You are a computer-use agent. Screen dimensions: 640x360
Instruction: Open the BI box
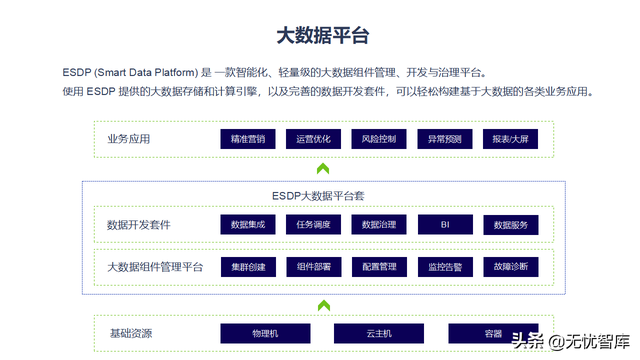tap(445, 224)
